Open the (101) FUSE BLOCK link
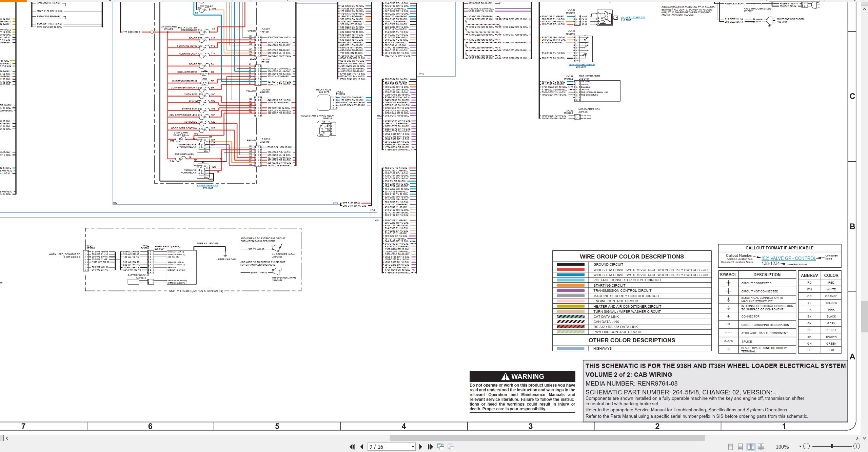This screenshot has height=452, width=868. (208, 186)
